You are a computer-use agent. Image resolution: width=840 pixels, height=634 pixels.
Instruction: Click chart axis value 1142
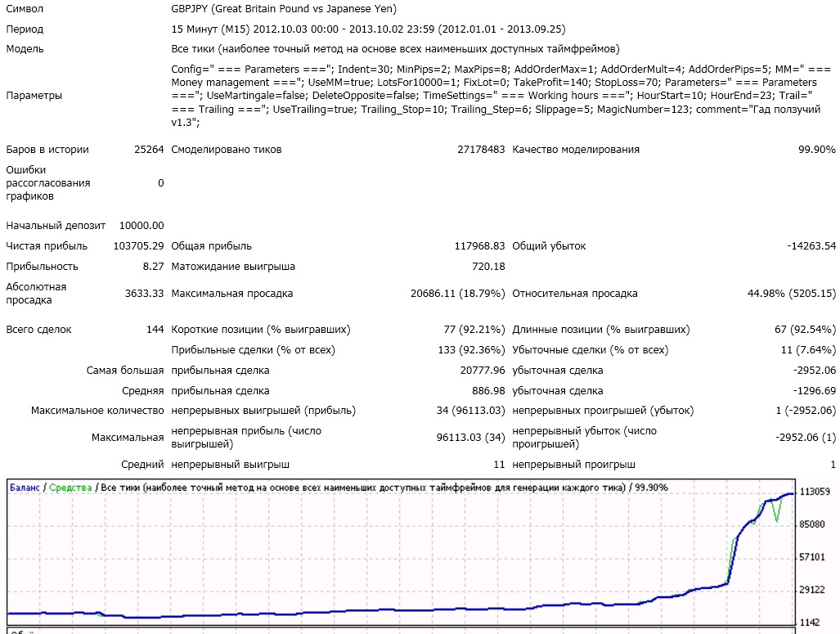[810, 623]
